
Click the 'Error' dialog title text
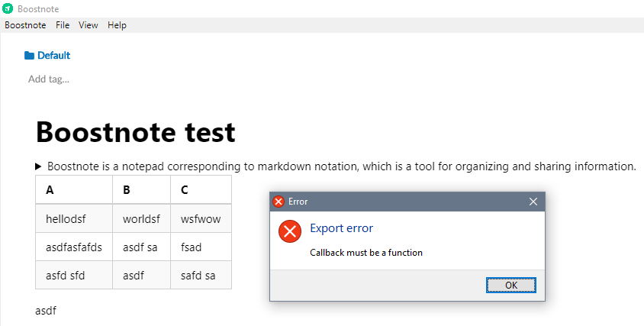(x=298, y=202)
